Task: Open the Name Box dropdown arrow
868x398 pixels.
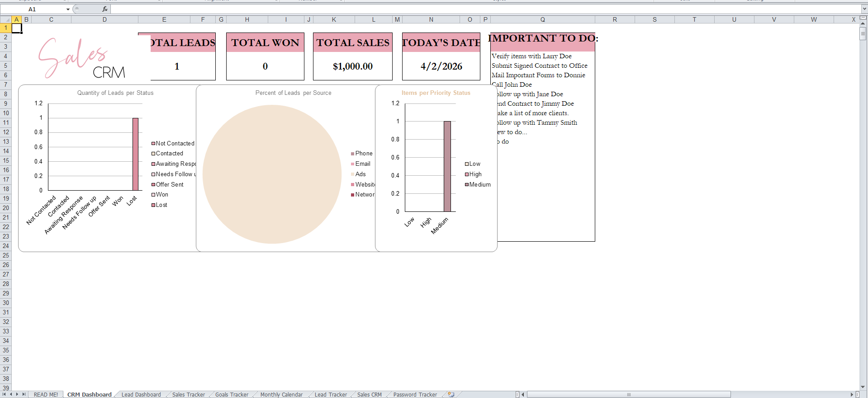Action: (x=68, y=9)
